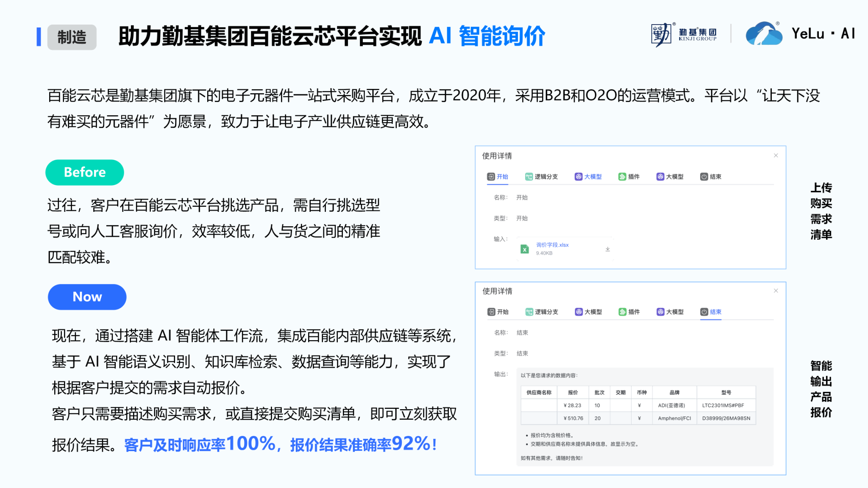868x488 pixels.
Task: Click the ¥510.76 price cell
Action: (x=573, y=418)
